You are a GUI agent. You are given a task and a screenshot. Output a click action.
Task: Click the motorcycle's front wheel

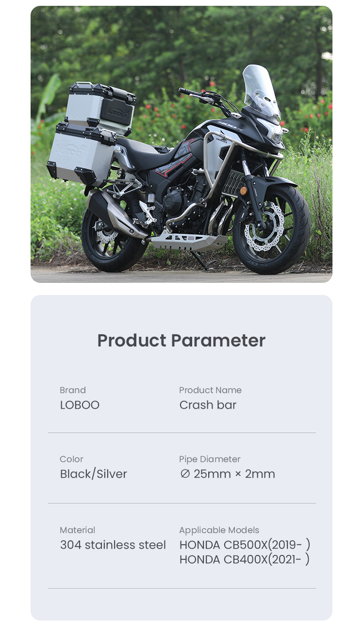(x=272, y=227)
